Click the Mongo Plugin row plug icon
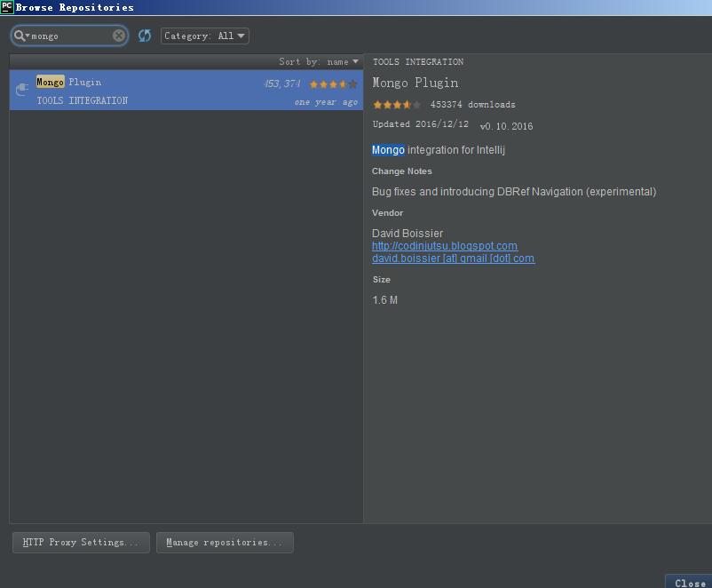 click(22, 90)
